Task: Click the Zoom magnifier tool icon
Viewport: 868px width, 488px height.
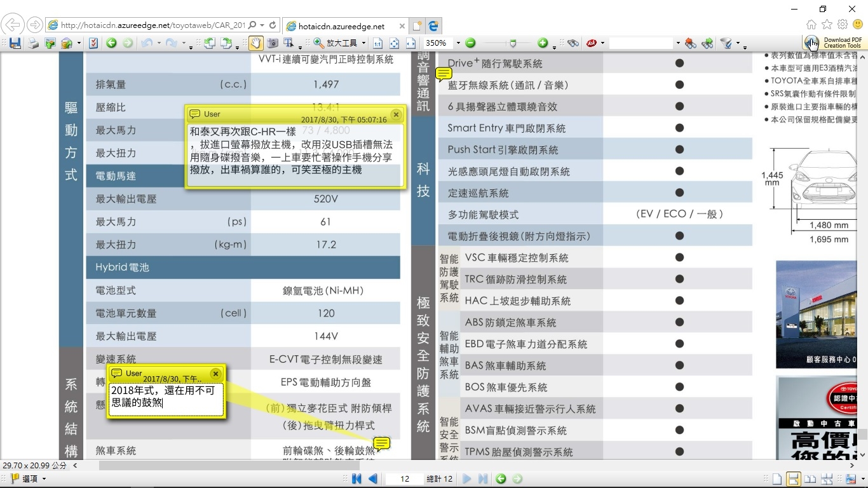Action: 318,43
